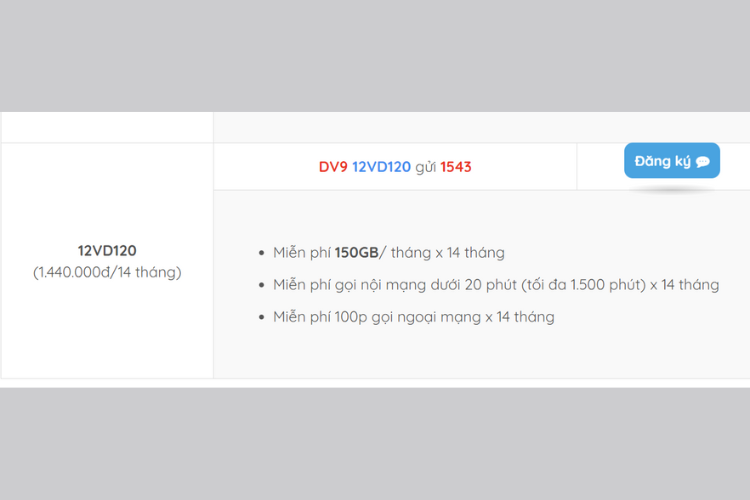This screenshot has width=750, height=500.
Task: Click the gọi nội mạng dưới 20 phút line
Action: click(496, 285)
